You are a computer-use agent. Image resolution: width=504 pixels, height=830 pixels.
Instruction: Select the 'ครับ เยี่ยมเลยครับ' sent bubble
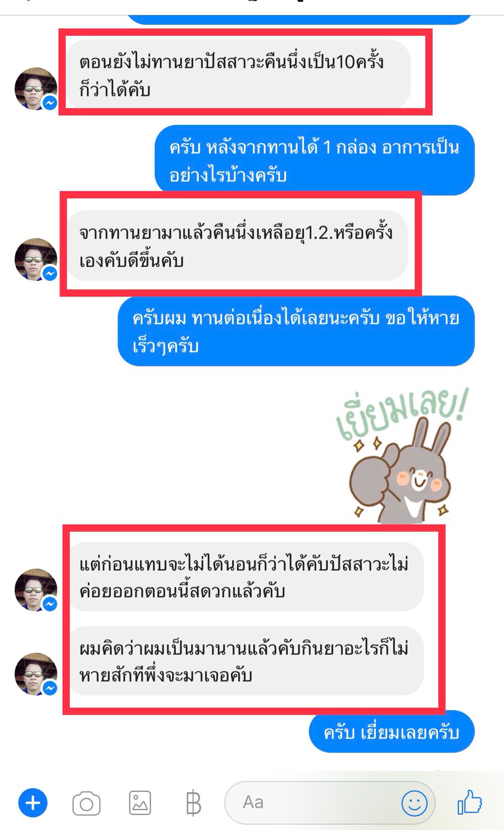(x=392, y=732)
